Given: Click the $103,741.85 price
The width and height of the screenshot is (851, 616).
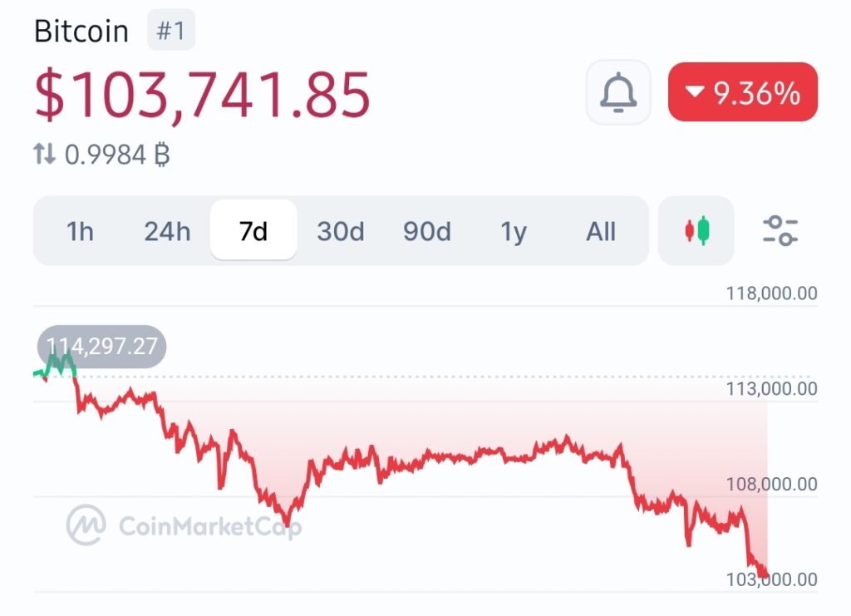Looking at the screenshot, I should (x=202, y=94).
